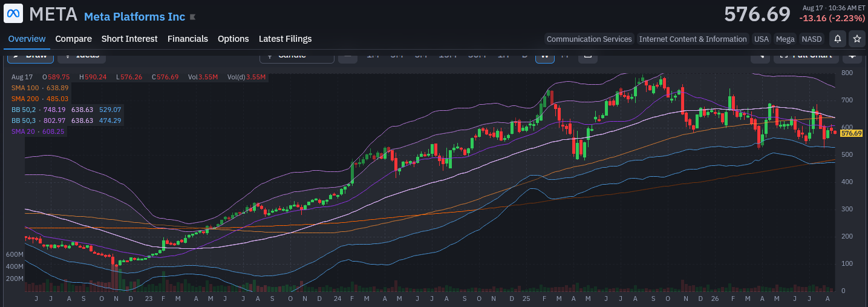
Task: Click the NASD exchange tag
Action: pyautogui.click(x=812, y=39)
